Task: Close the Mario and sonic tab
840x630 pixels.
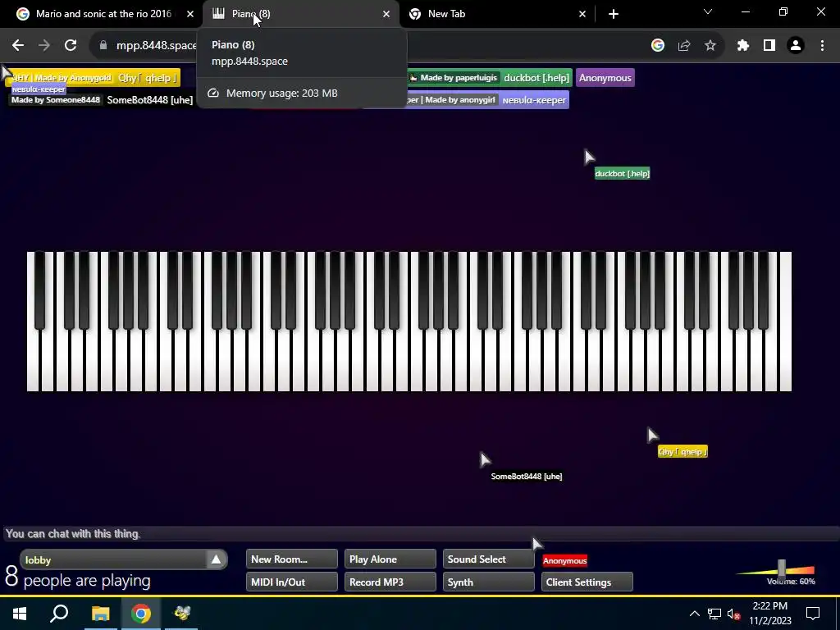Action: (190, 14)
